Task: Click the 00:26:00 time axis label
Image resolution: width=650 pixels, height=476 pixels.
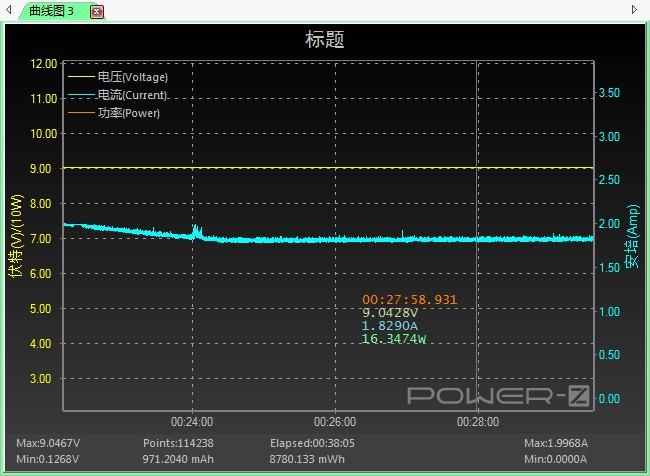Action: point(335,422)
